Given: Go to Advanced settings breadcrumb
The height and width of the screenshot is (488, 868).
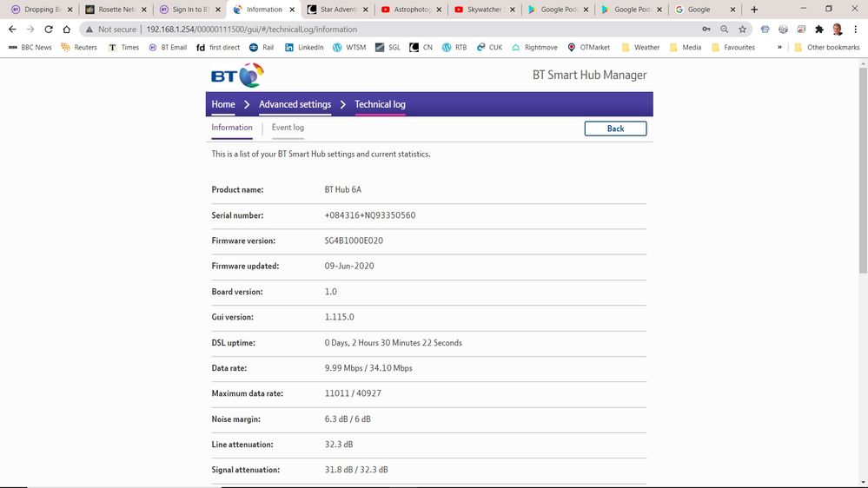Looking at the screenshot, I should pos(295,104).
